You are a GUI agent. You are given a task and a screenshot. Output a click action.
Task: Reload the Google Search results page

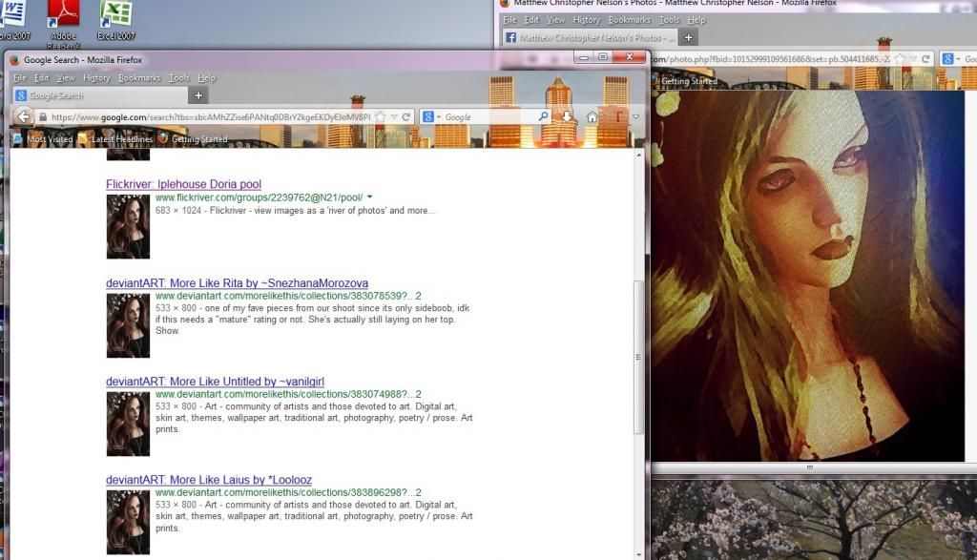[x=406, y=117]
